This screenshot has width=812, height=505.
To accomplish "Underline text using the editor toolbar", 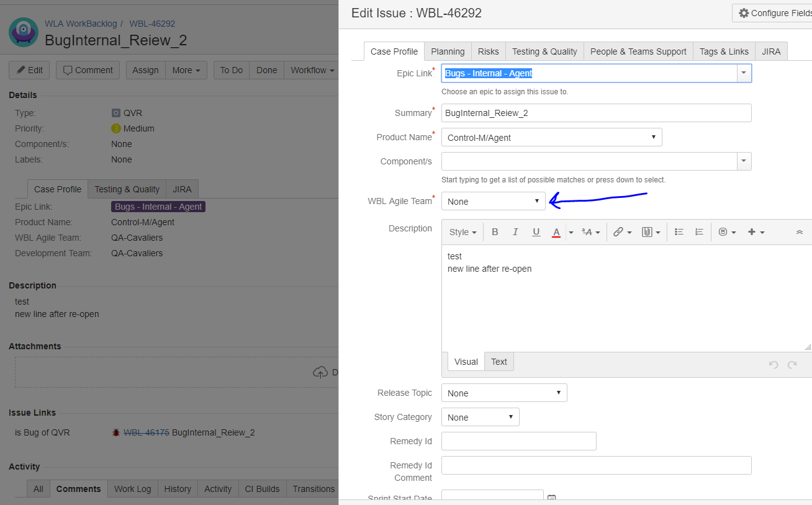I will [x=536, y=232].
